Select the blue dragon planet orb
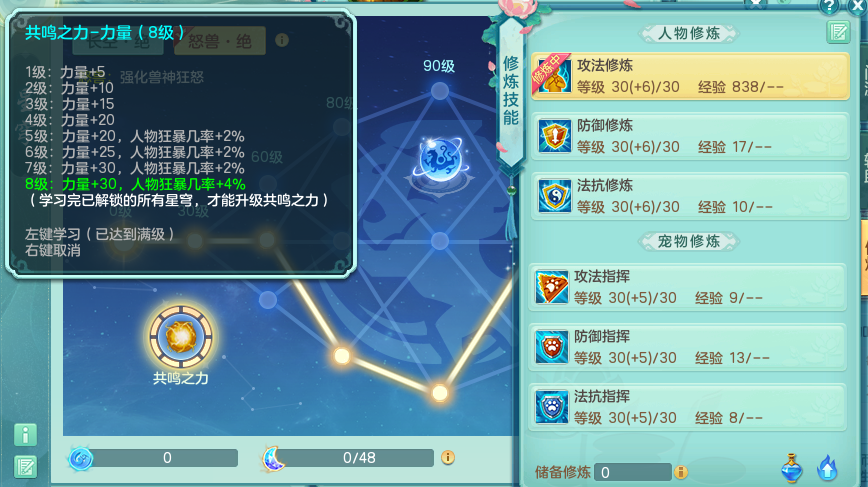 441,159
